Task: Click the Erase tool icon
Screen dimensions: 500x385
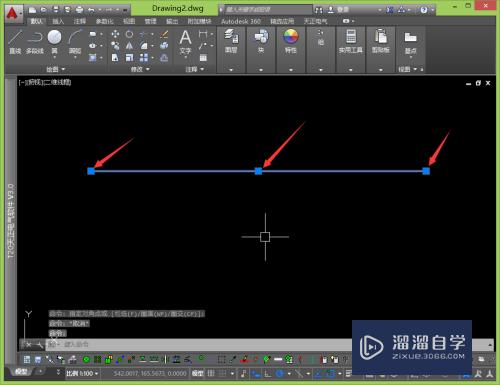Action: tap(164, 34)
